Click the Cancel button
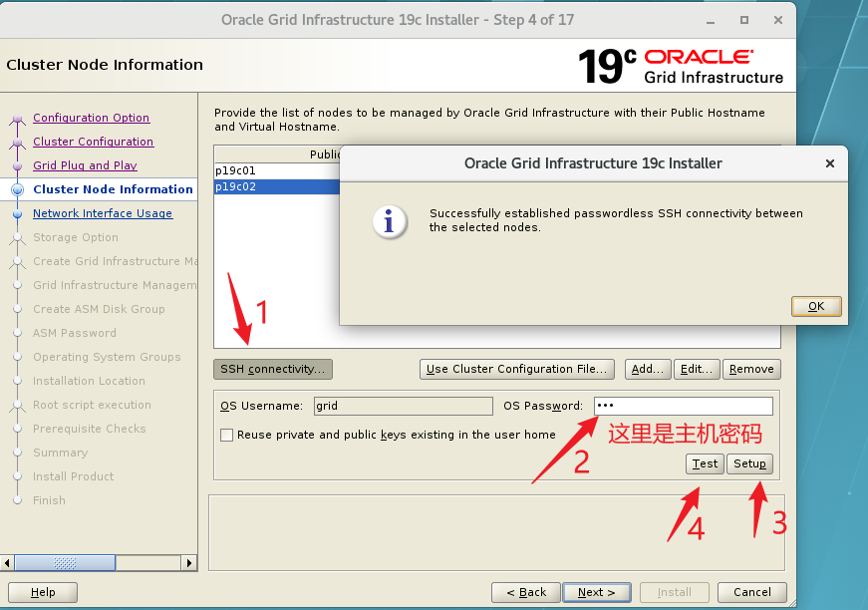This screenshot has height=610, width=868. 751,592
